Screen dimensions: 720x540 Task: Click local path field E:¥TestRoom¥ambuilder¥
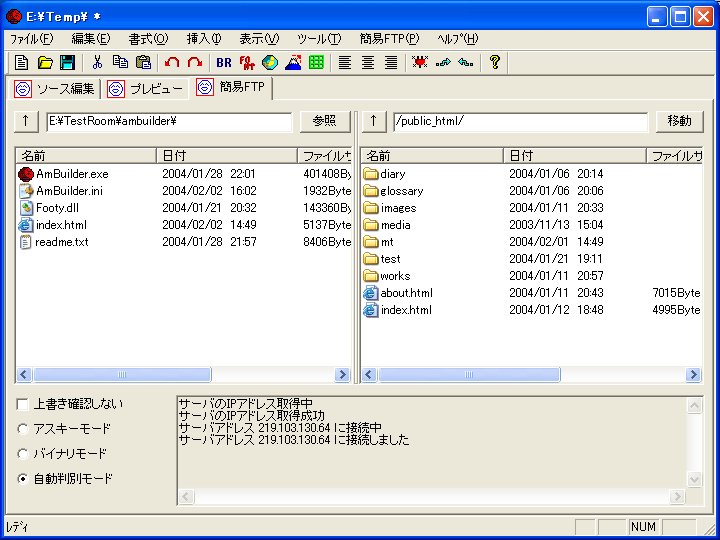(x=169, y=122)
